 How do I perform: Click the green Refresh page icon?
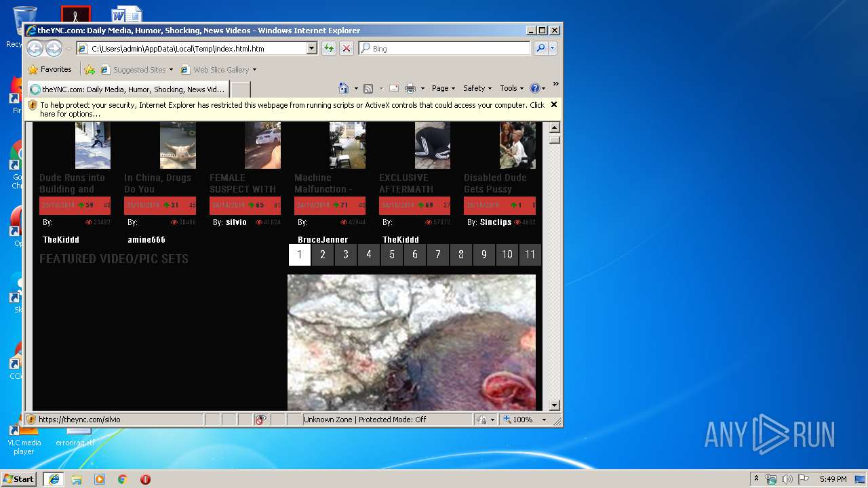(x=328, y=48)
